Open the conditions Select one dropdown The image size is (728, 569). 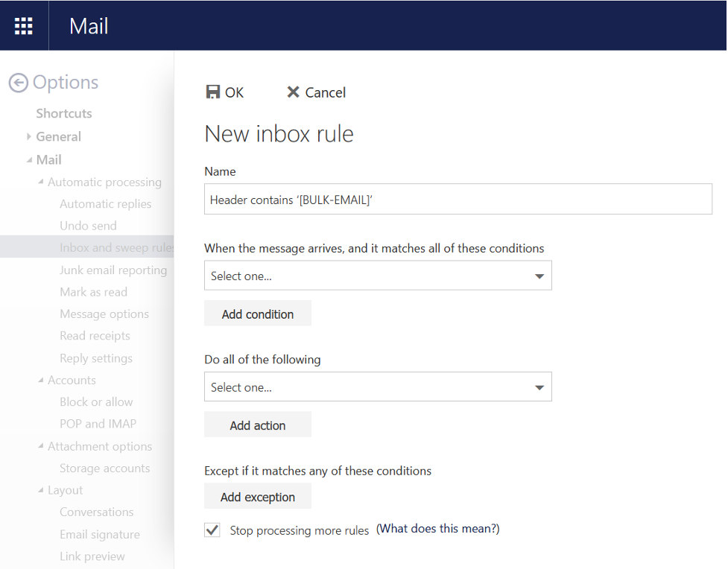(378, 276)
